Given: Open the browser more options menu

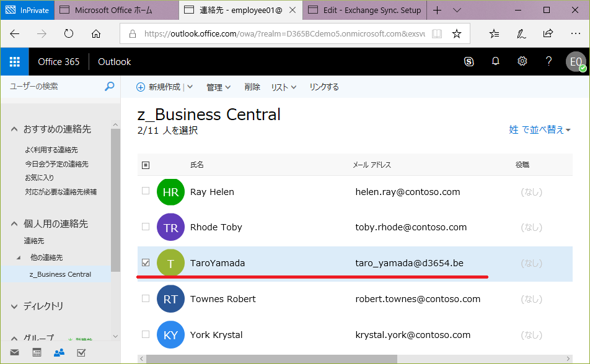Looking at the screenshot, I should click(x=575, y=33).
